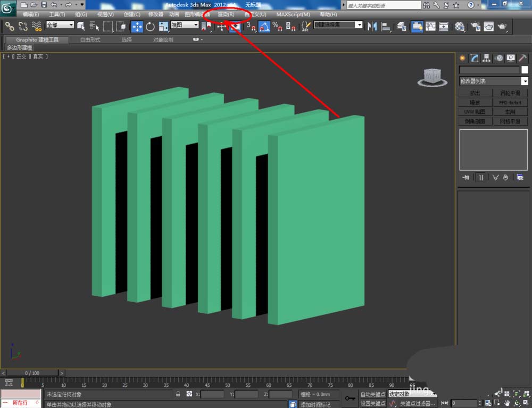The image size is (532, 408).
Task: Open the 渲染(R) menu
Action: tap(226, 14)
